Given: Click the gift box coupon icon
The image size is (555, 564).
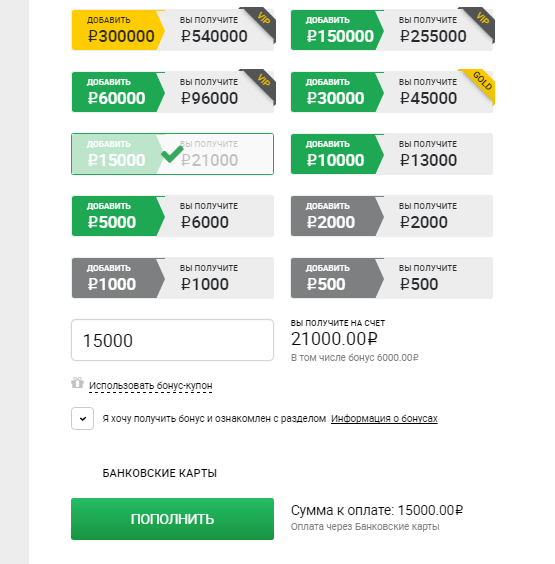Looking at the screenshot, I should click(77, 383).
